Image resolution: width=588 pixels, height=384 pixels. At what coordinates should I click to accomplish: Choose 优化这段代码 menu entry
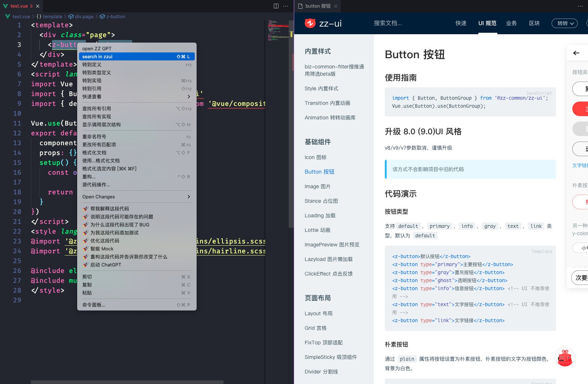coord(137,241)
